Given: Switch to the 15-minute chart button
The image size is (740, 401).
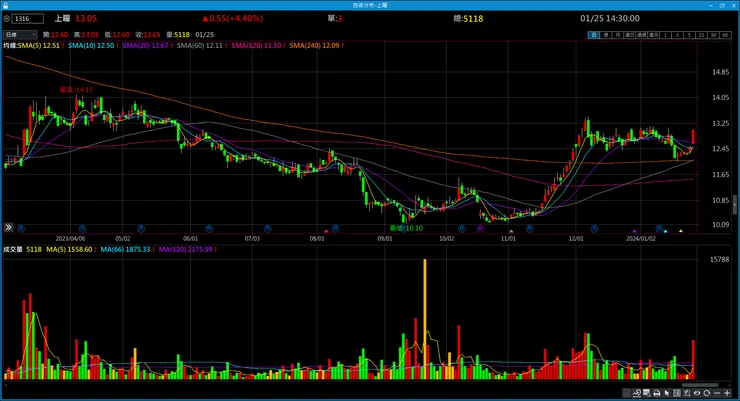Looking at the screenshot, I should click(701, 35).
